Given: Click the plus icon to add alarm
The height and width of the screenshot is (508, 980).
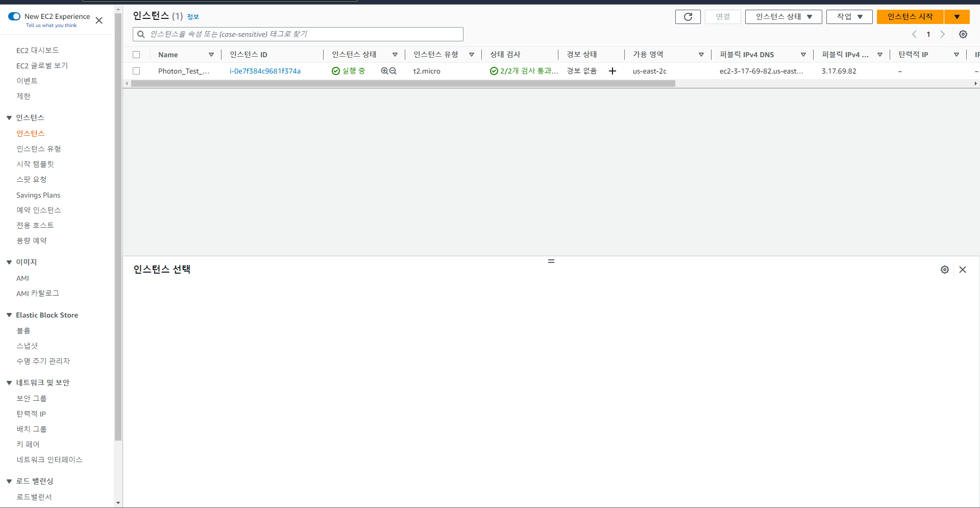Looking at the screenshot, I should 612,71.
